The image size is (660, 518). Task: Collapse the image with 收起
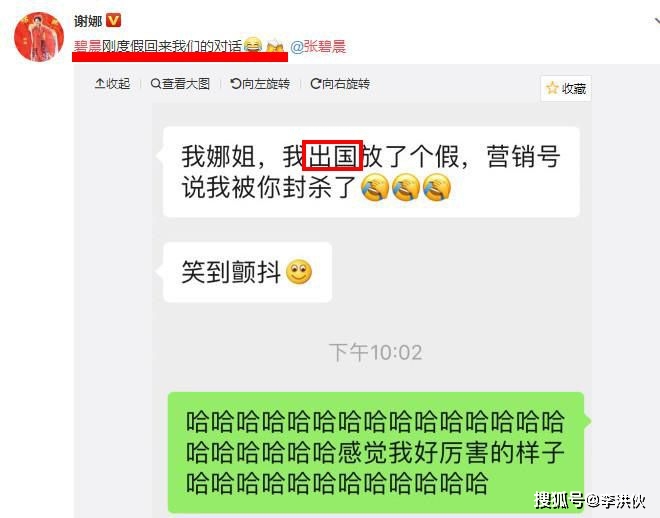(112, 84)
